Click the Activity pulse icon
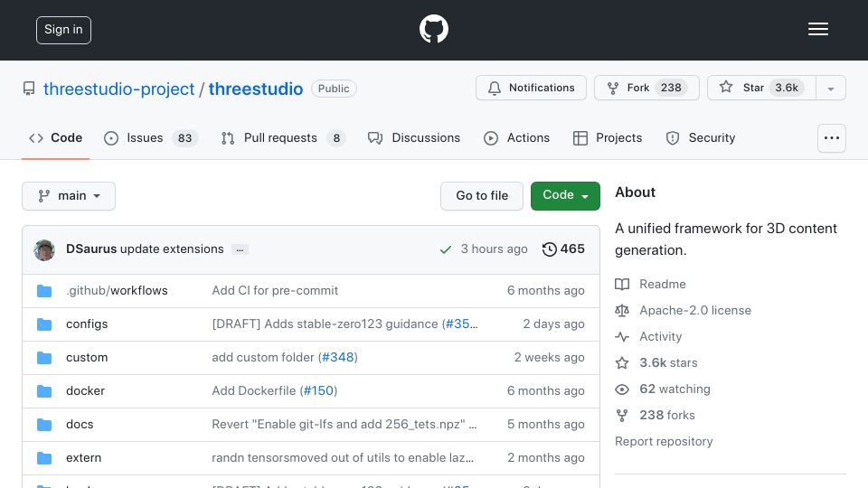The image size is (868, 488). (622, 336)
